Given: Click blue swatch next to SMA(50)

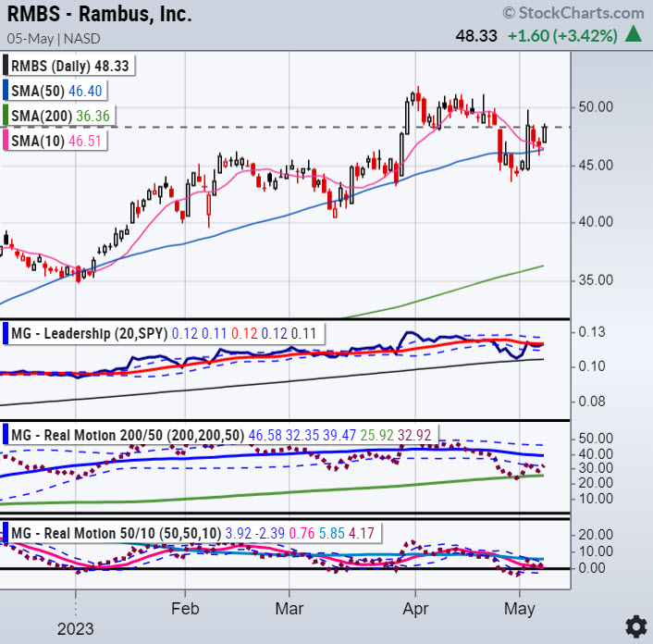Looking at the screenshot, I should coord(6,90).
